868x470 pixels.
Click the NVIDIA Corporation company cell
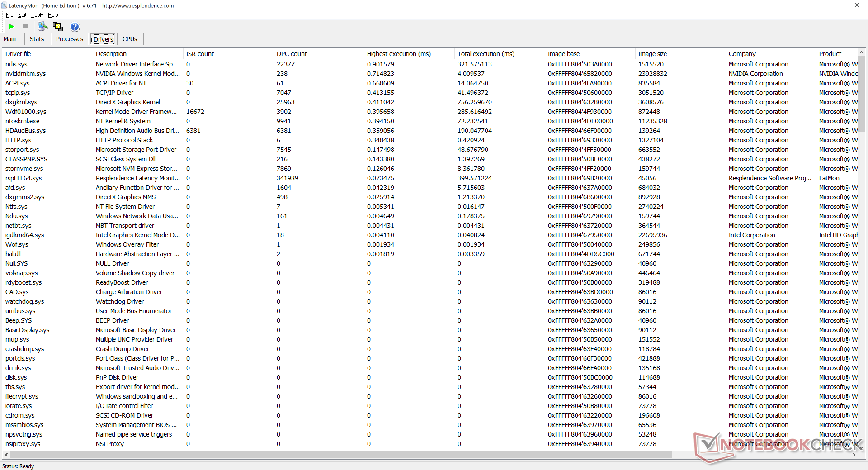coord(756,74)
